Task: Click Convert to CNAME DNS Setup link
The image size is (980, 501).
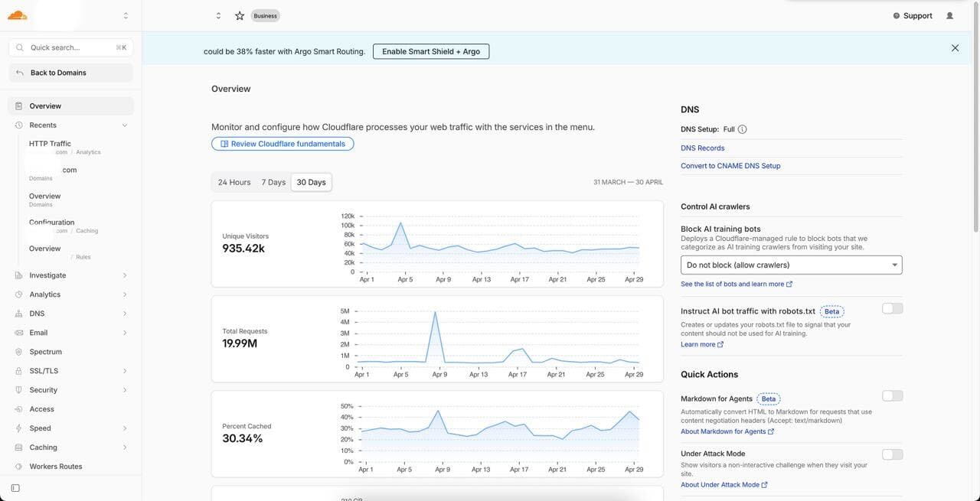Action: (x=730, y=165)
